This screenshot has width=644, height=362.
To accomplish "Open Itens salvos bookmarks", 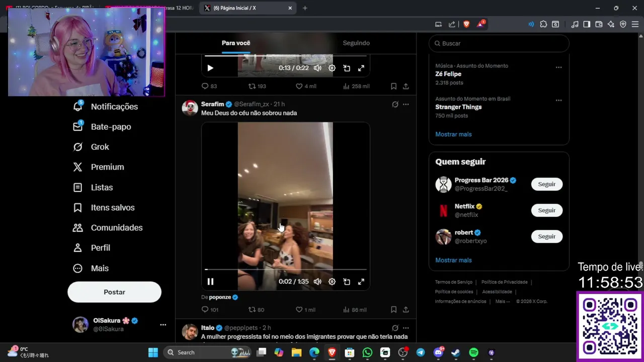I will (x=104, y=208).
